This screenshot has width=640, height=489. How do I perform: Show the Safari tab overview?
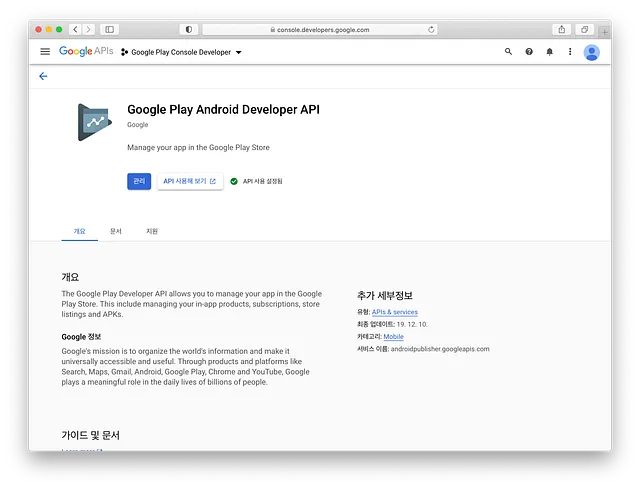point(584,29)
